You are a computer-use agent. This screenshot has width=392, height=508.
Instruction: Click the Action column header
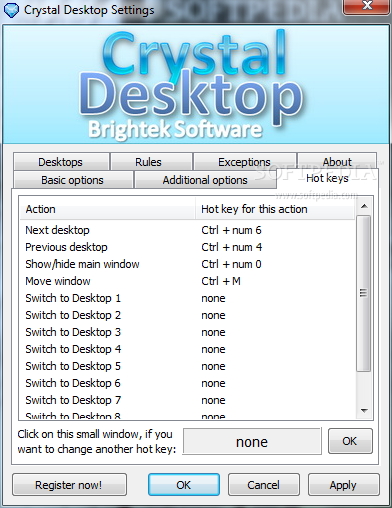coord(107,209)
